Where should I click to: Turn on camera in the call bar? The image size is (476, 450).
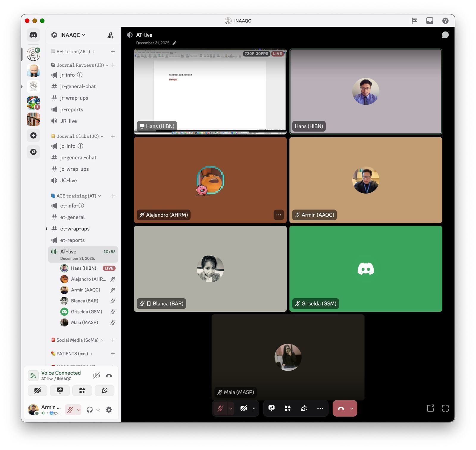[243, 408]
